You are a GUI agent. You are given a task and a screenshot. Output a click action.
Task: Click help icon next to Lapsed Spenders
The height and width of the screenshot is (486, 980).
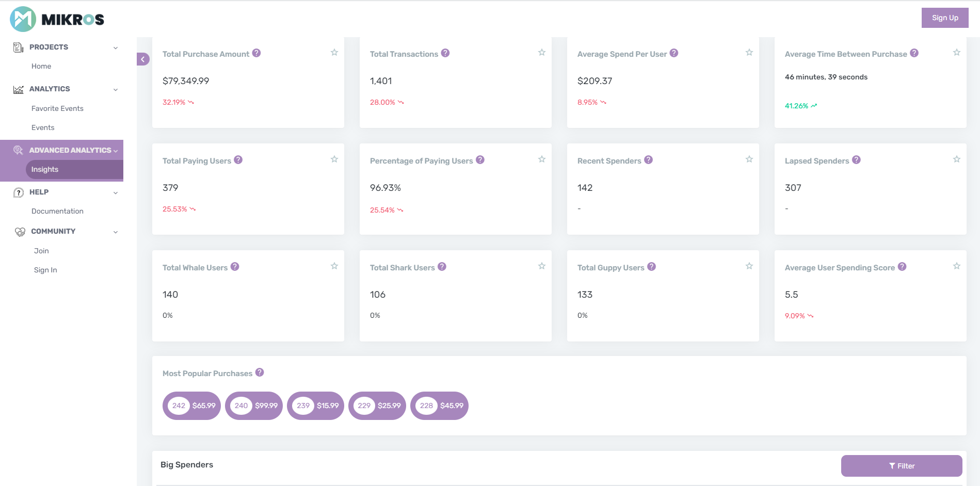856,160
